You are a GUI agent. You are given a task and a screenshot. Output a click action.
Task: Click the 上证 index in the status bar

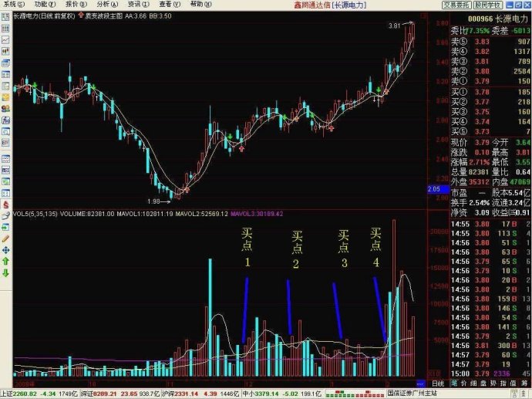coord(7,394)
